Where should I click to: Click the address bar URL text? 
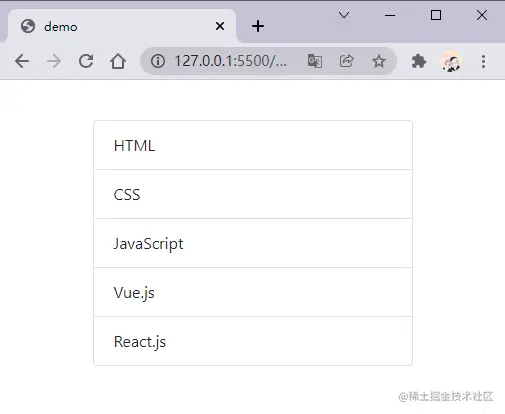[x=230, y=61]
